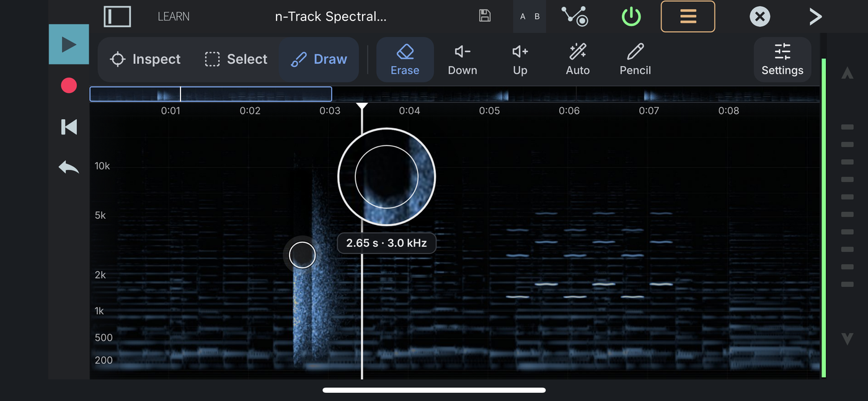
Task: Switch to Inspect mode
Action: (x=145, y=59)
